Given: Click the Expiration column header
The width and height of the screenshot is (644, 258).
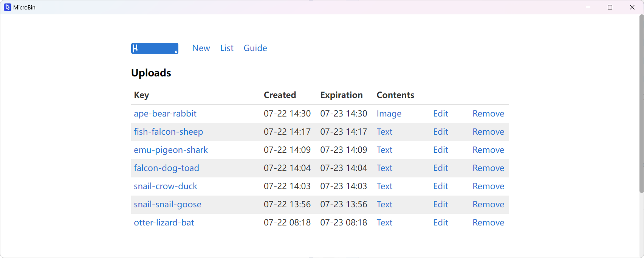Looking at the screenshot, I should pos(342,95).
